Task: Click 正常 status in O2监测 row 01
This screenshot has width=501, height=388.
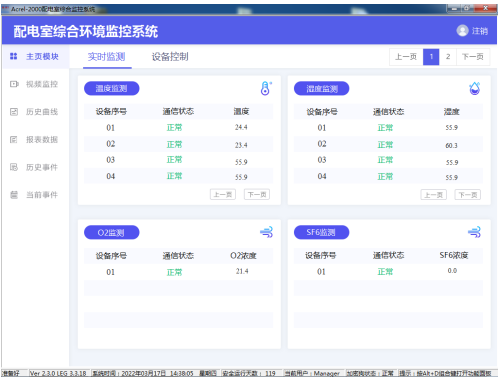Action: point(174,272)
